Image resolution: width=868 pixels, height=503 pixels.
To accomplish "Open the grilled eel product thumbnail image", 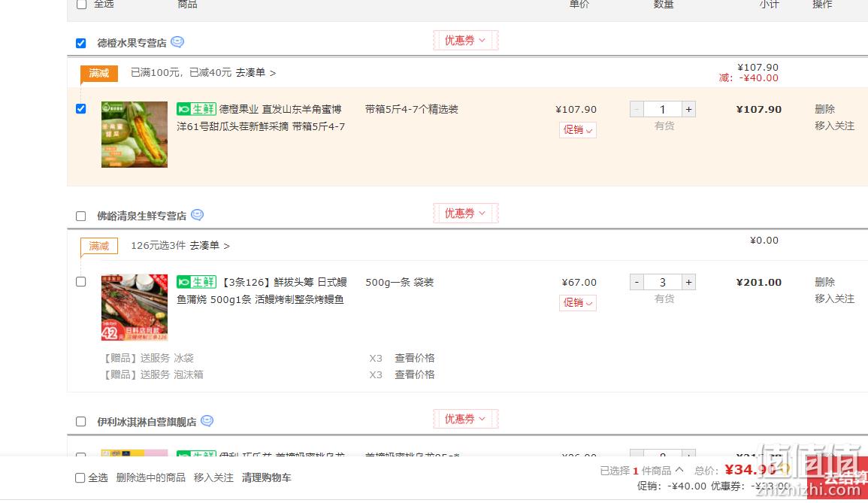I will click(135, 307).
